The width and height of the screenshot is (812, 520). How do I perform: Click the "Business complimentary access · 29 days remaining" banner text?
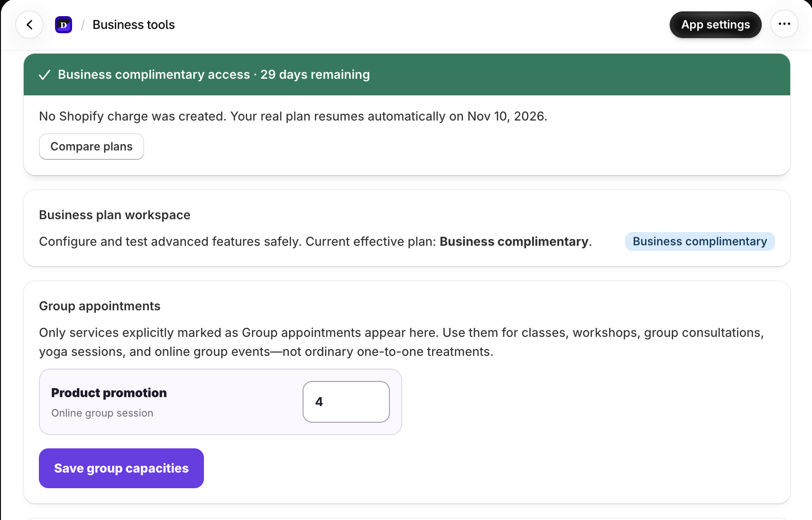point(214,74)
